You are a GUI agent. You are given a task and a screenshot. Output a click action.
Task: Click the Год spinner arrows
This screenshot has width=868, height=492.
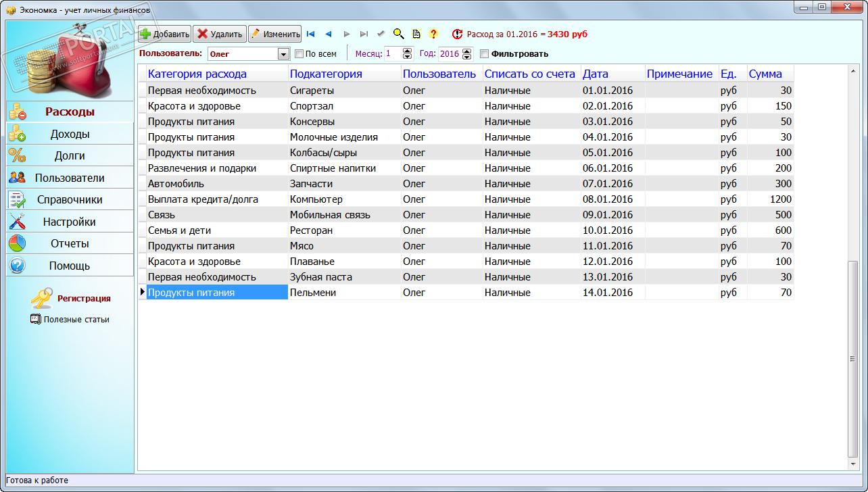click(x=467, y=54)
